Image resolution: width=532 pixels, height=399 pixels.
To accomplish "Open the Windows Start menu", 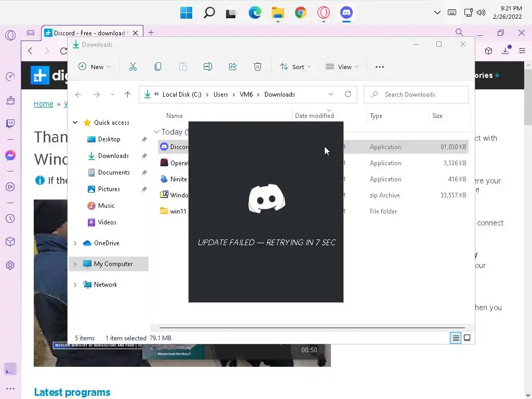I will [x=187, y=13].
